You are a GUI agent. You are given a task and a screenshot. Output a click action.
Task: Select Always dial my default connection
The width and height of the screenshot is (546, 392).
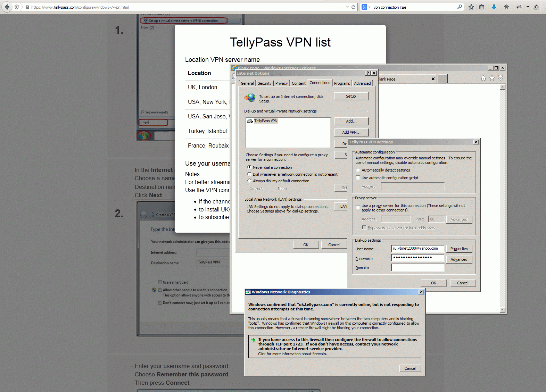click(x=249, y=181)
